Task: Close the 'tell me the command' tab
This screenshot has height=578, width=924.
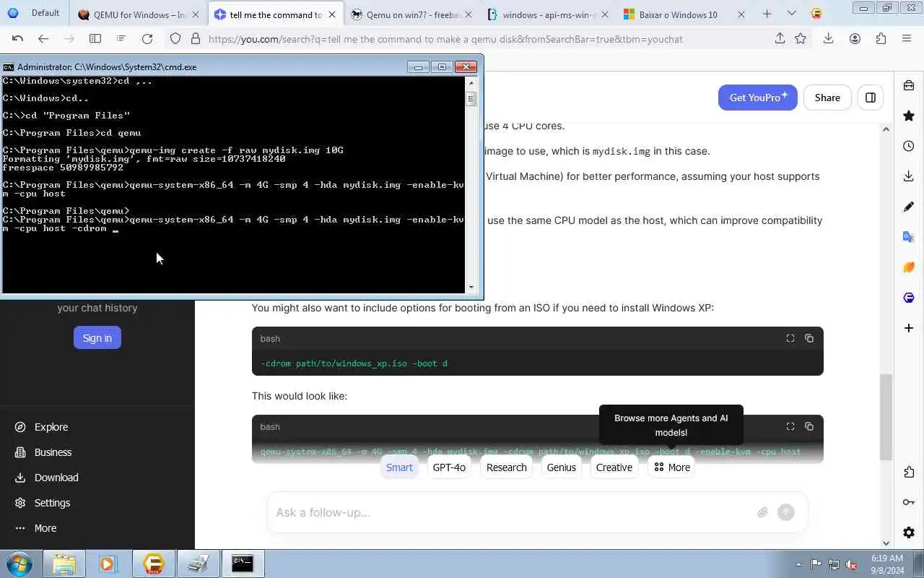Action: pos(332,14)
